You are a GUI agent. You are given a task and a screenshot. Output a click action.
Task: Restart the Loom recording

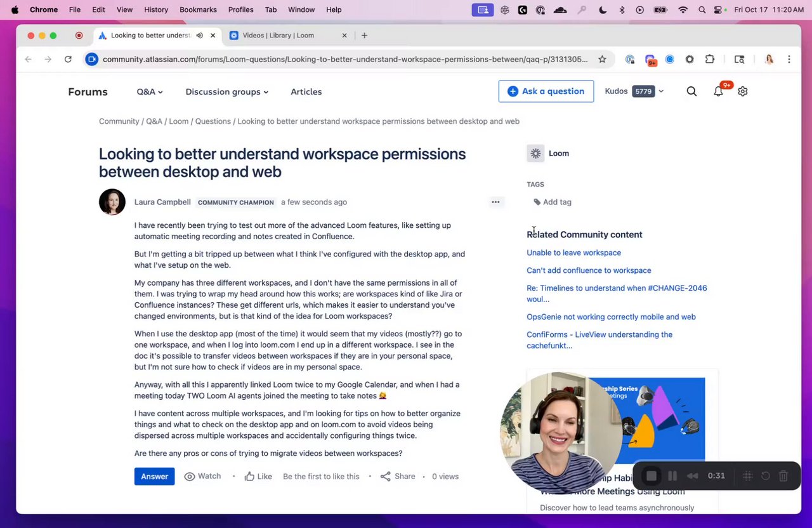766,476
